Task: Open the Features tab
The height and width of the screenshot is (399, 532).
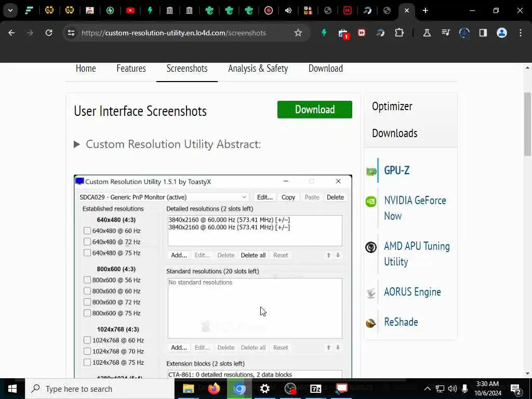Action: tap(131, 69)
